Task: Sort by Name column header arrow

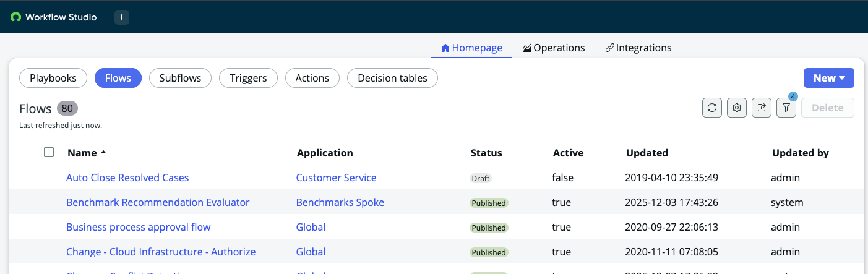Action: coord(103,152)
